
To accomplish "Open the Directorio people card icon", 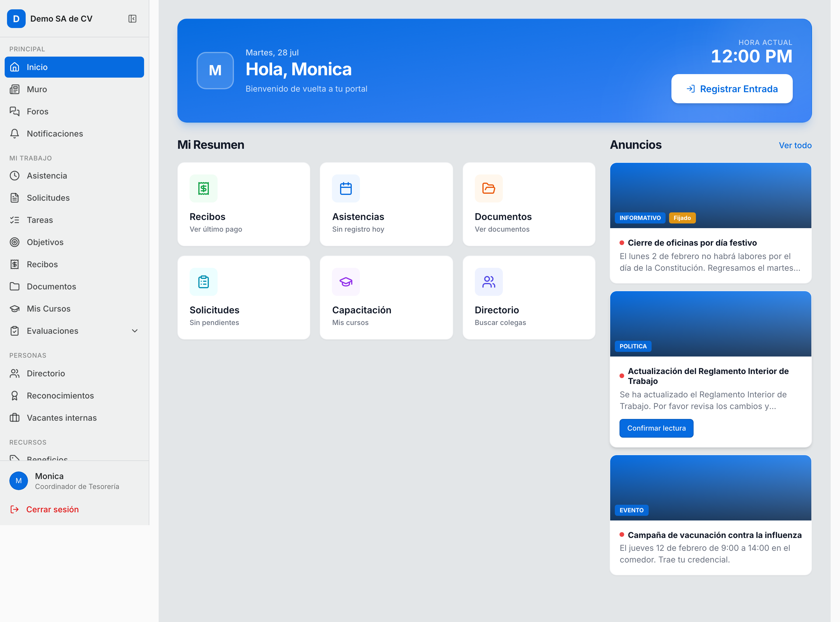I will pos(489,282).
